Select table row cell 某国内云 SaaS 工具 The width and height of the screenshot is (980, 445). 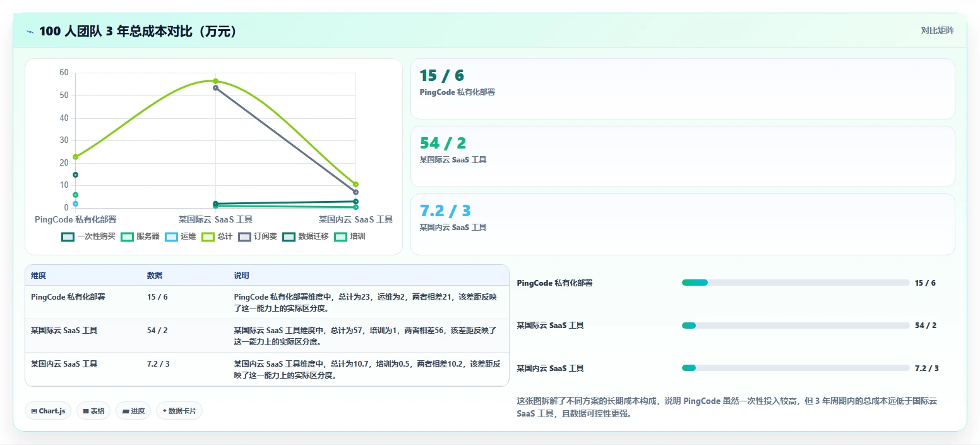point(64,363)
